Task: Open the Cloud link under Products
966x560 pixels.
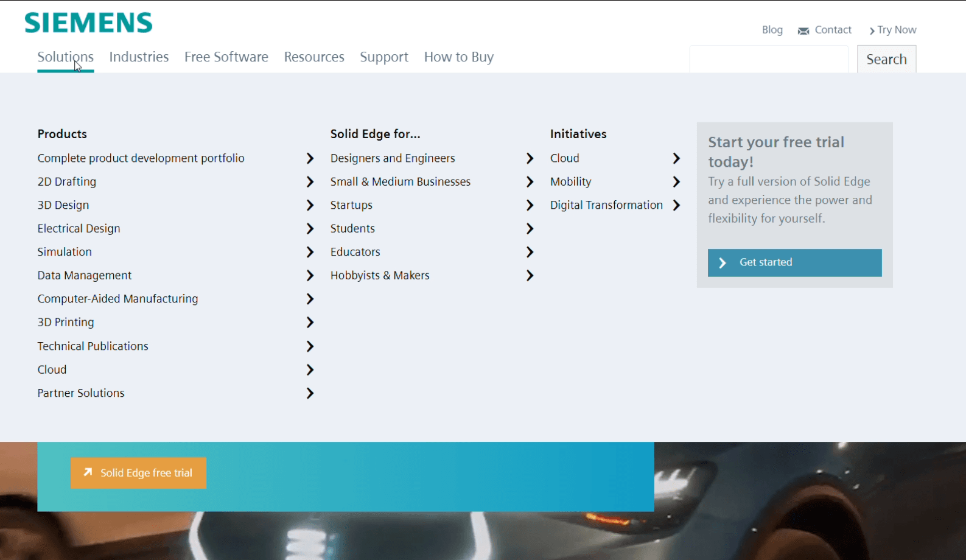Action: (x=52, y=369)
